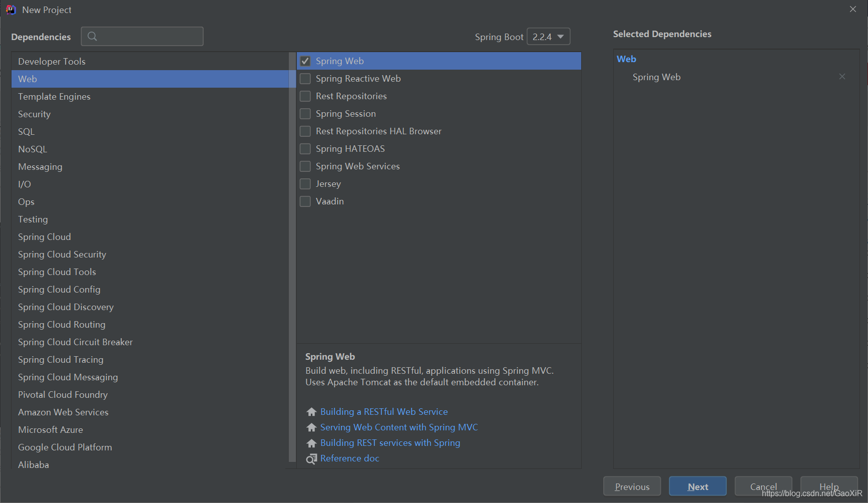
Task: Choose Microsoft Azure category
Action: point(150,429)
